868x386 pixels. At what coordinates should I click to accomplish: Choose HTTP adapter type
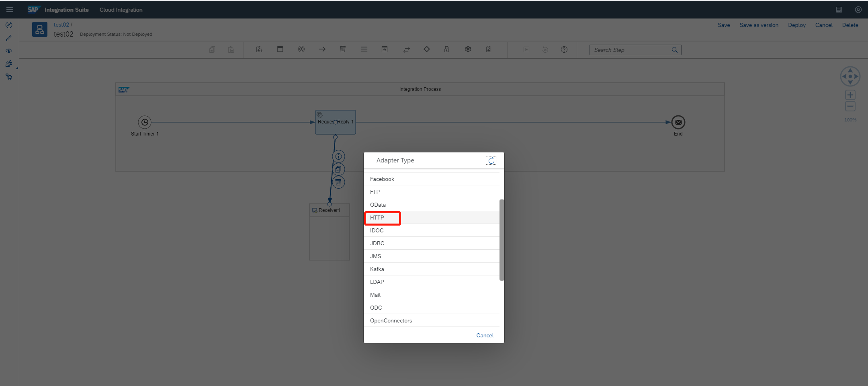point(432,218)
